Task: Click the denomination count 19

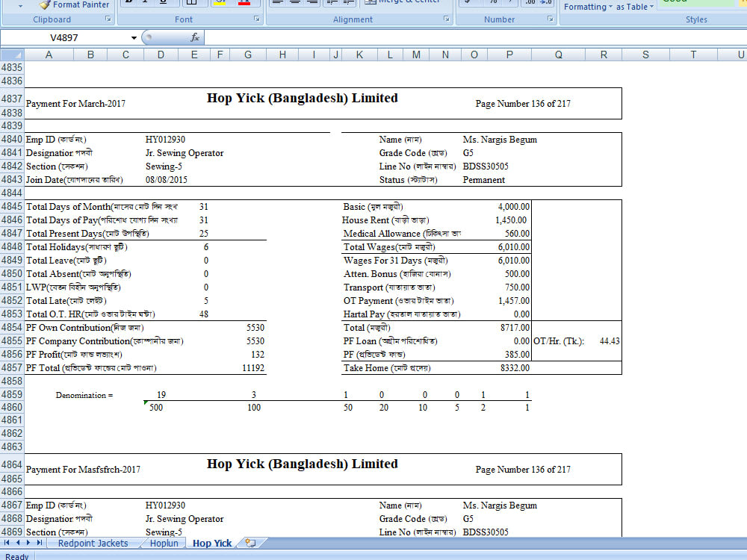Action: [x=161, y=395]
